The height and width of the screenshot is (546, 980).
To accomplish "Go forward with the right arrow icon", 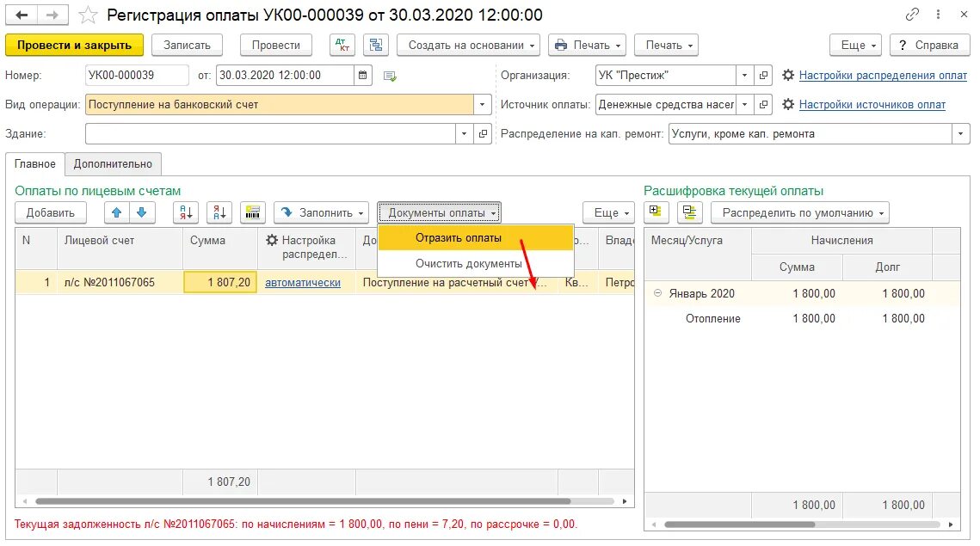I will pyautogui.click(x=52, y=15).
